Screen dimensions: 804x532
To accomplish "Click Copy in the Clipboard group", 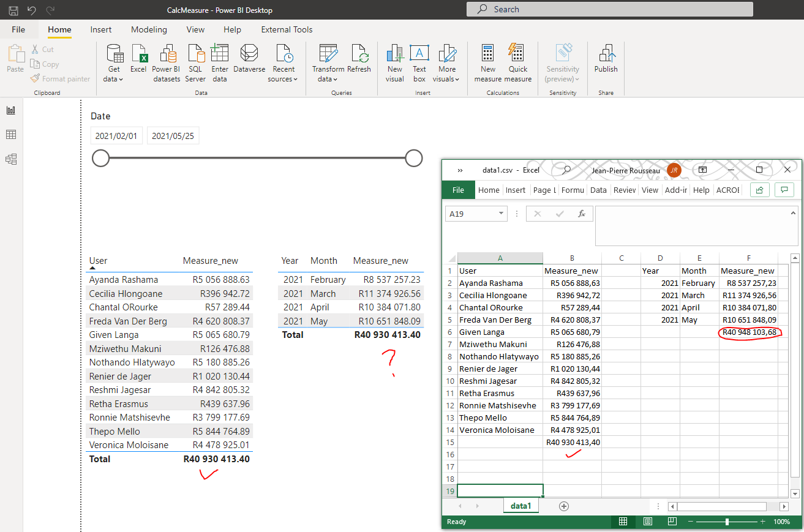I will [x=45, y=64].
